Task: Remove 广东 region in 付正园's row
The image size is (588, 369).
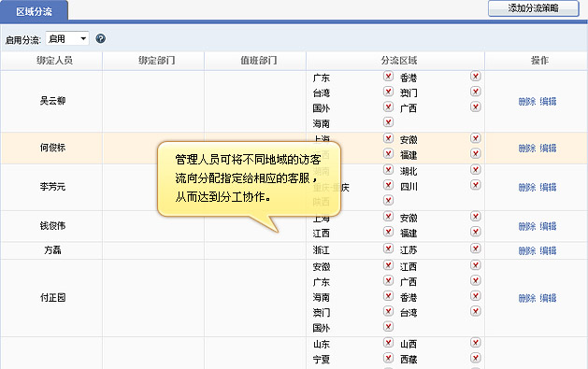Action: [388, 280]
